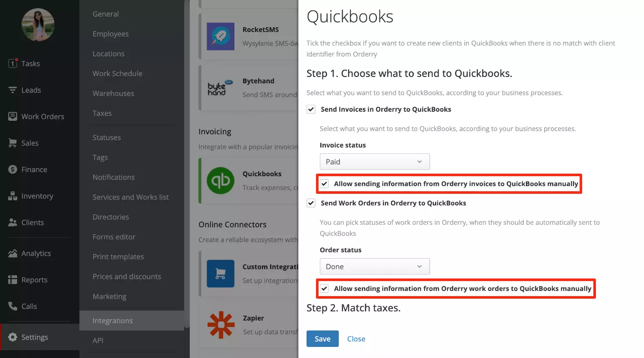Image resolution: width=644 pixels, height=358 pixels.
Task: Click the Finance dollar icon
Action: 13,169
